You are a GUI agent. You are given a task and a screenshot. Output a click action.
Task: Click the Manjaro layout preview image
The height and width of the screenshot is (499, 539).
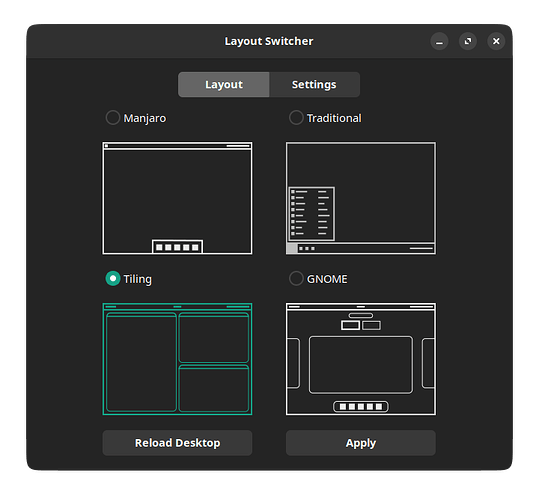(177, 198)
